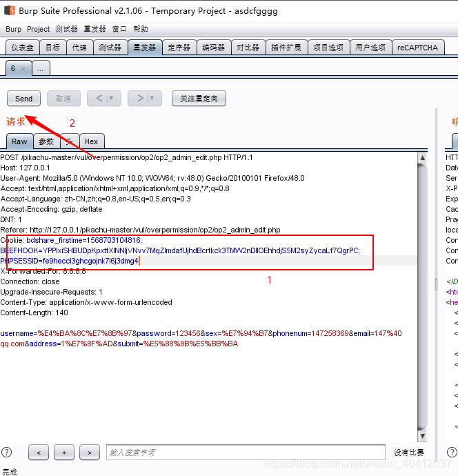Select the Raw request view tab
This screenshot has height=476, width=458.
[19, 141]
